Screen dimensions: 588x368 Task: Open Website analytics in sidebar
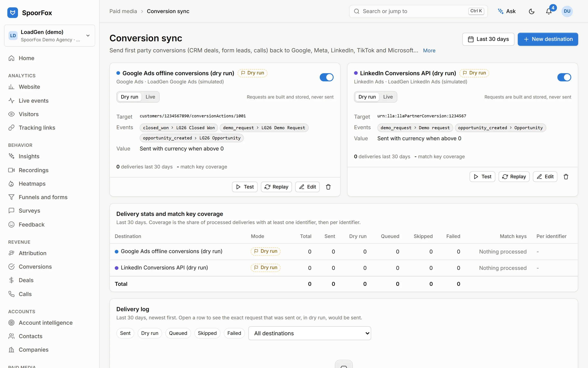[50, 87]
